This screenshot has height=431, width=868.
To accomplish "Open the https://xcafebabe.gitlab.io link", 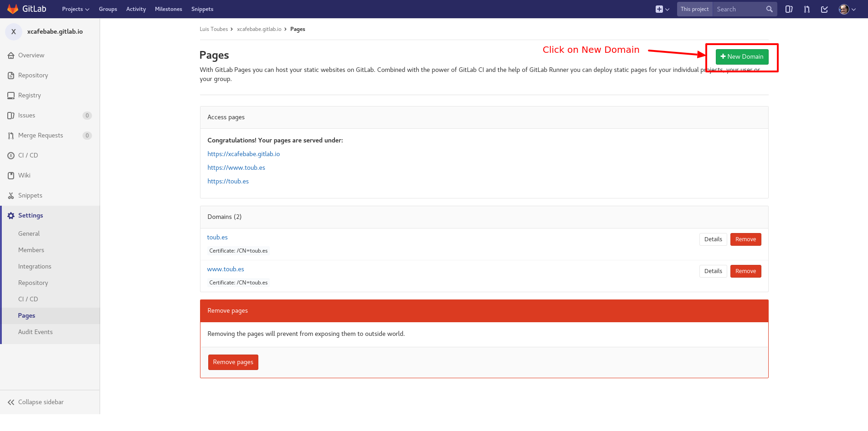I will pyautogui.click(x=243, y=154).
